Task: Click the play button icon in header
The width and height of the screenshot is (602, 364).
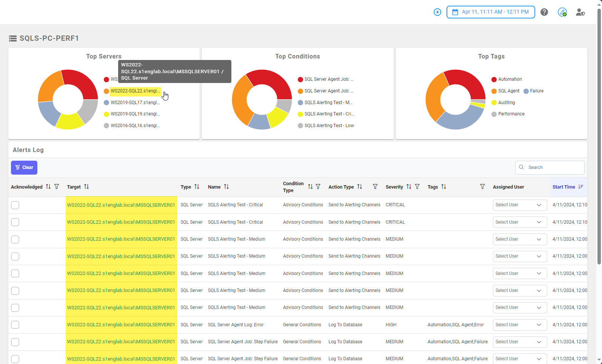Action: (x=437, y=12)
